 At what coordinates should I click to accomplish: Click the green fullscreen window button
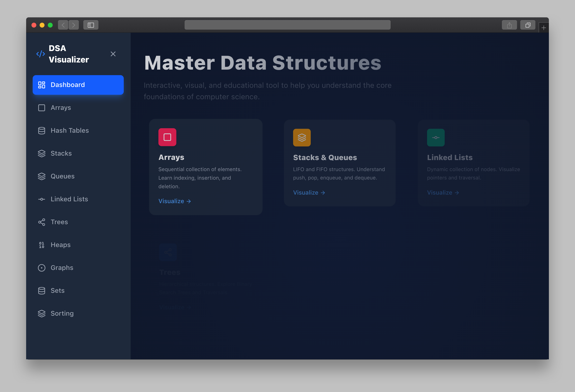(x=50, y=25)
